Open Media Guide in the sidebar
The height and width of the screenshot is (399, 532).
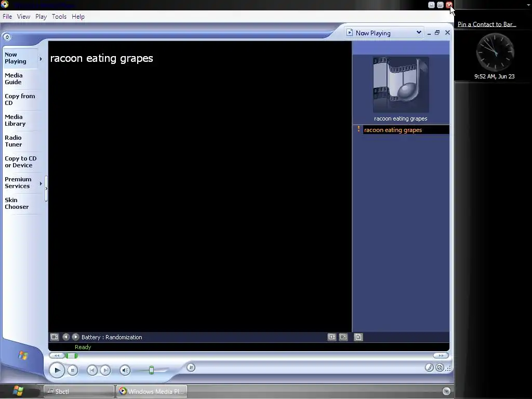pos(21,79)
